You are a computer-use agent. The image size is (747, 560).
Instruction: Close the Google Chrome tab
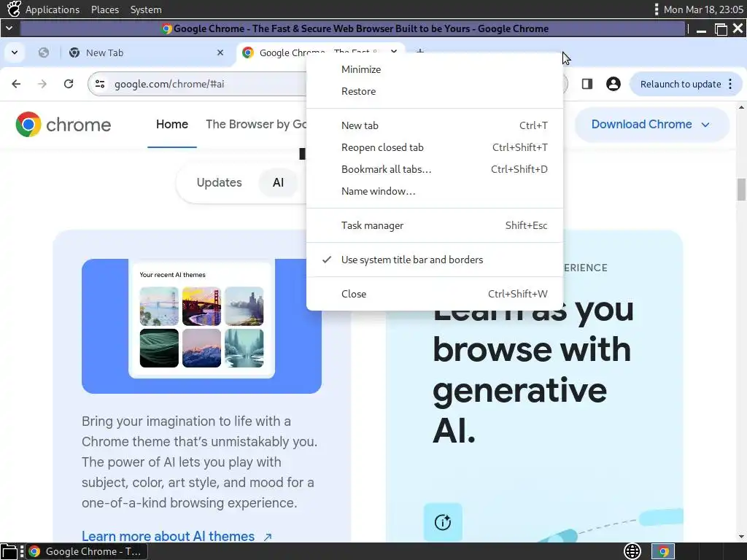tap(394, 52)
